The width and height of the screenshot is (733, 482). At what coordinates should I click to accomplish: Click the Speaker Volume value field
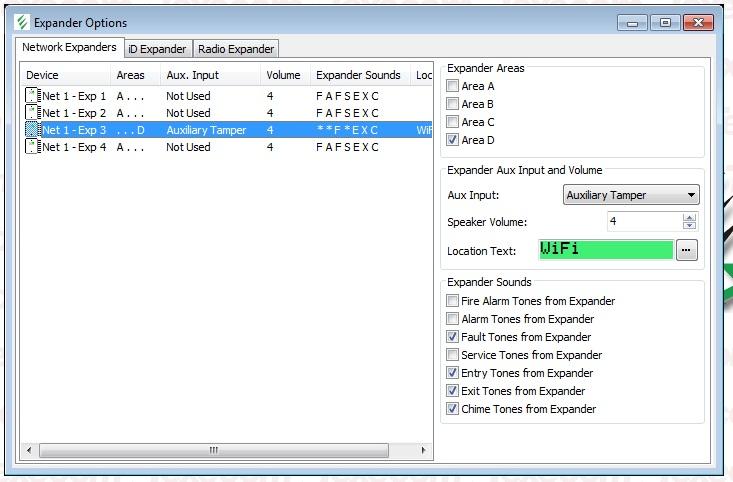(x=645, y=221)
